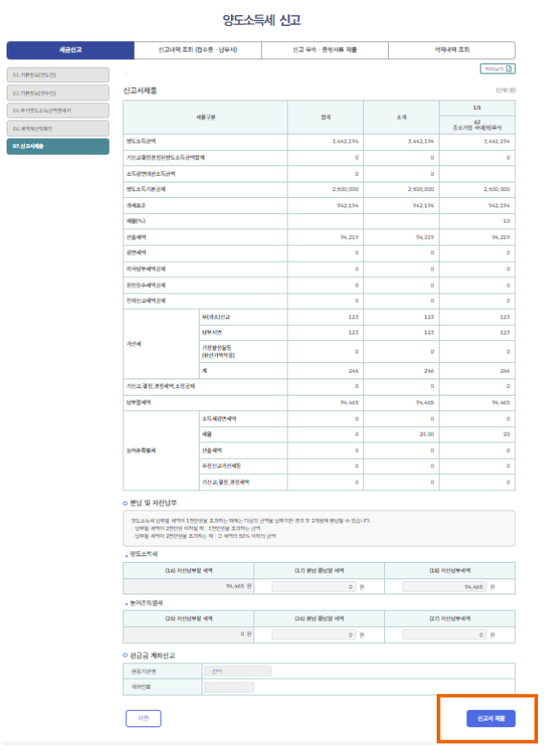
Task: Click the 이전 previous button
Action: (143, 719)
